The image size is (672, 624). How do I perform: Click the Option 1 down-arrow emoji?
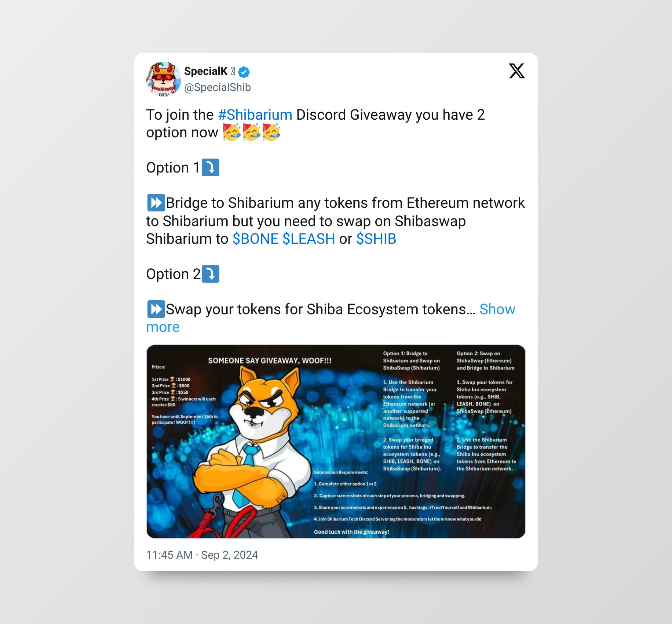click(x=211, y=168)
